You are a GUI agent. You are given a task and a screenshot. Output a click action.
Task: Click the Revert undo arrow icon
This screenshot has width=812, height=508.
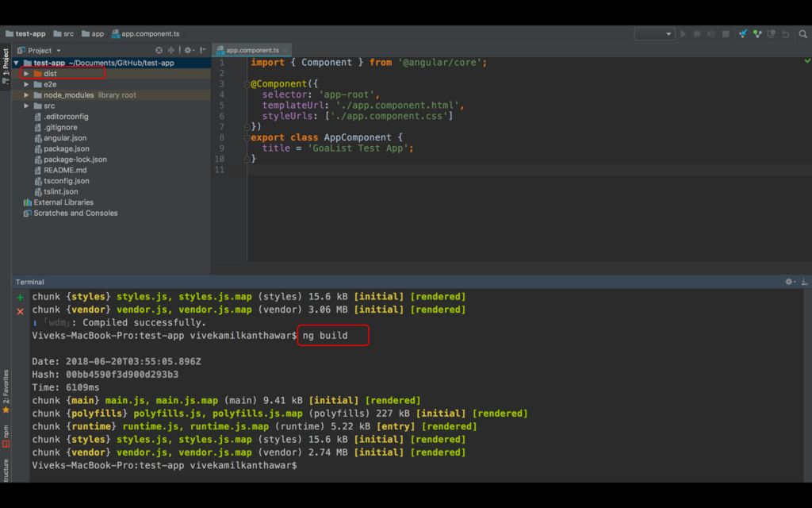pos(786,33)
